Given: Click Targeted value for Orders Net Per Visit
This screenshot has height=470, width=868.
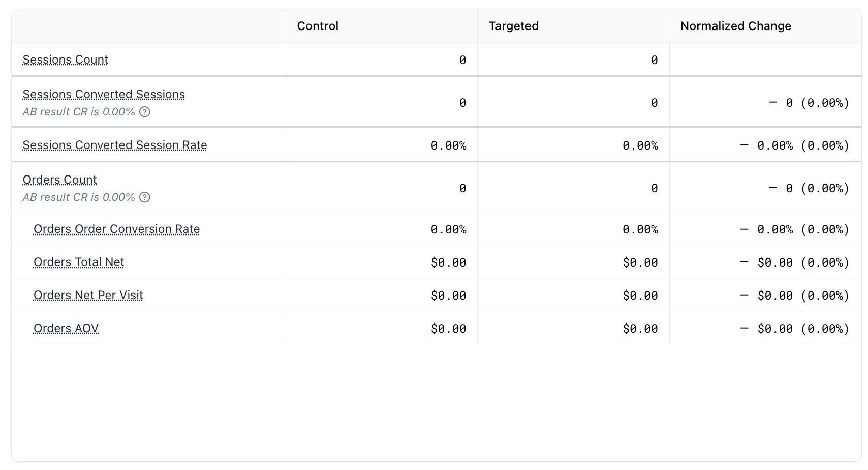Looking at the screenshot, I should point(640,296).
